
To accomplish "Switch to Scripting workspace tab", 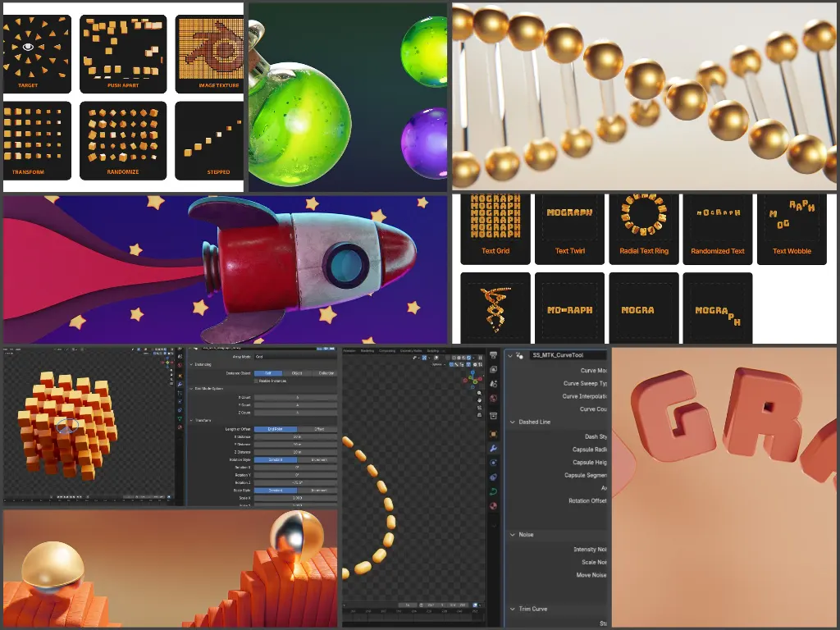I will tap(433, 350).
